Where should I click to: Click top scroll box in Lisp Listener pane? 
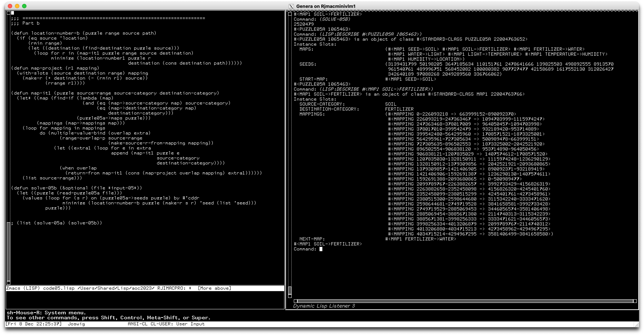pyautogui.click(x=290, y=14)
